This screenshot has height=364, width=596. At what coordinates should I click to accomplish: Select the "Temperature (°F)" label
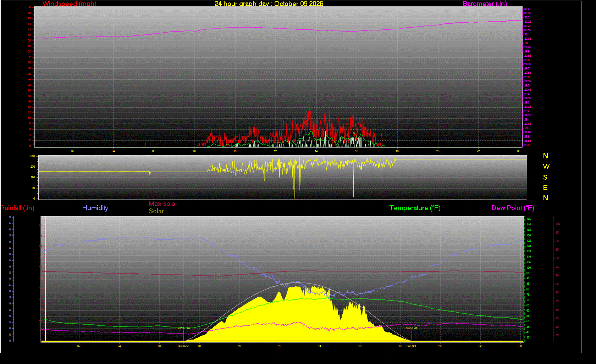[415, 208]
